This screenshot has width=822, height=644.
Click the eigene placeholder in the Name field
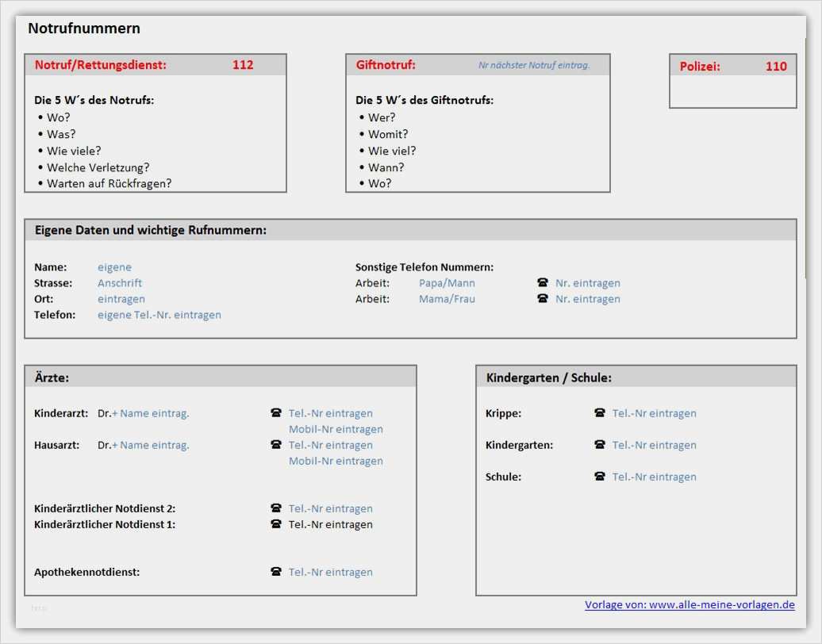[x=114, y=266]
